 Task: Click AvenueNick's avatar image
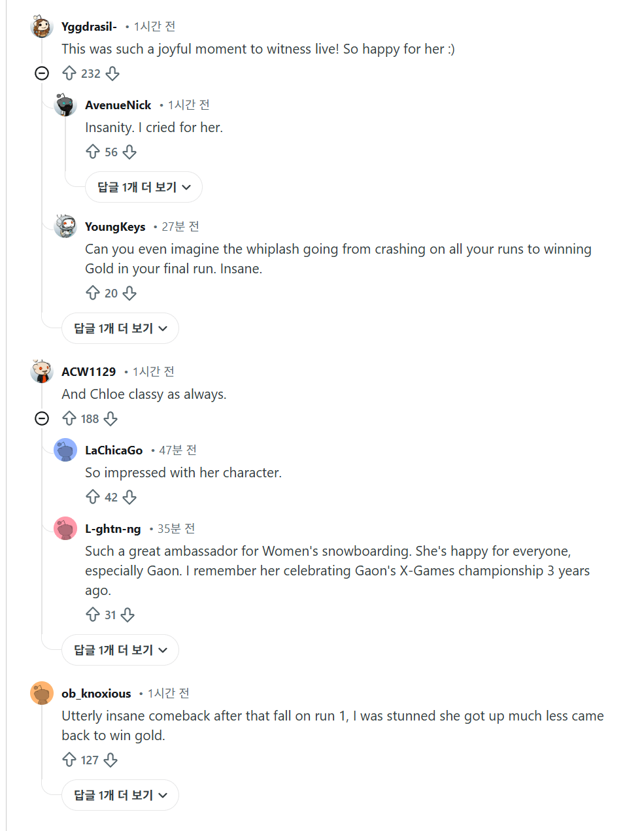(x=65, y=105)
